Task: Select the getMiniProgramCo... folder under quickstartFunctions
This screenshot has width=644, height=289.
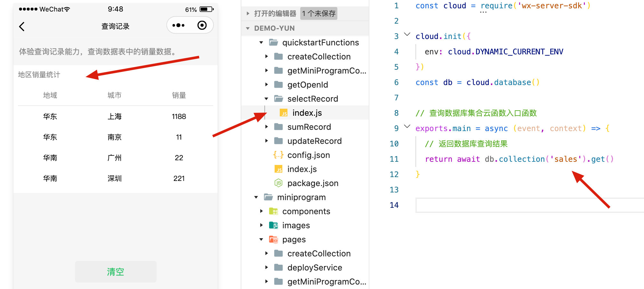Action: pyautogui.click(x=326, y=71)
